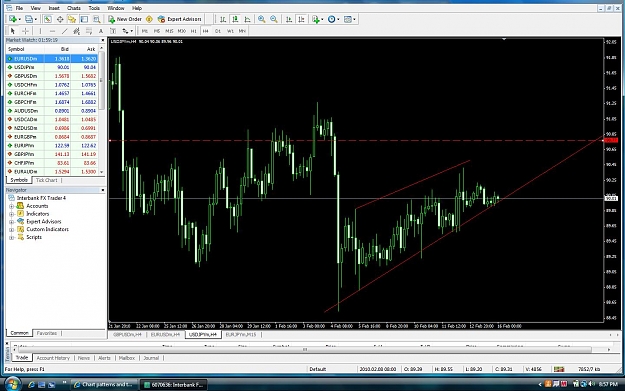Expand the Expert Advisors tree node
The height and width of the screenshot is (391, 625).
12,222
